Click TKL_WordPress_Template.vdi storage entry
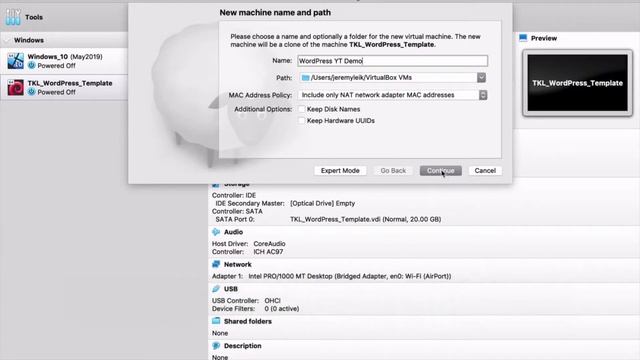Image resolution: width=640 pixels, height=360 pixels. point(365,219)
